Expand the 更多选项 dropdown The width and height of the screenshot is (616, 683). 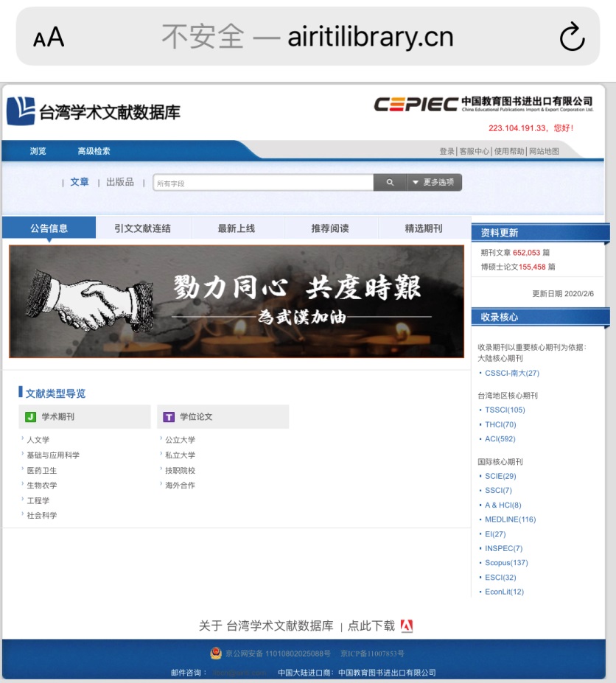434,183
